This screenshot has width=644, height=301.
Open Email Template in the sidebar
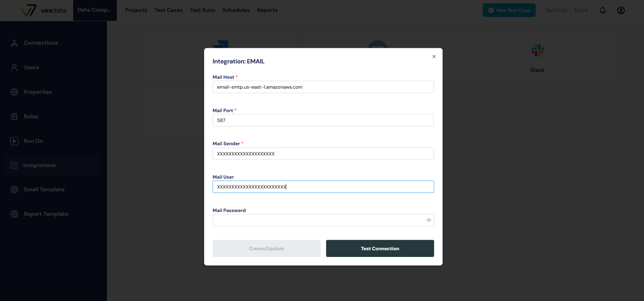(44, 190)
